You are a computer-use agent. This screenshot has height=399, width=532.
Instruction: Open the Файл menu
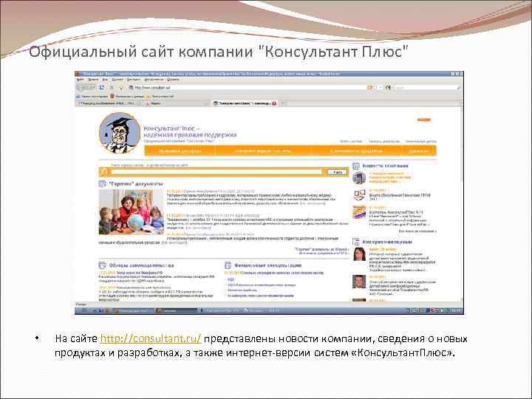(x=80, y=79)
